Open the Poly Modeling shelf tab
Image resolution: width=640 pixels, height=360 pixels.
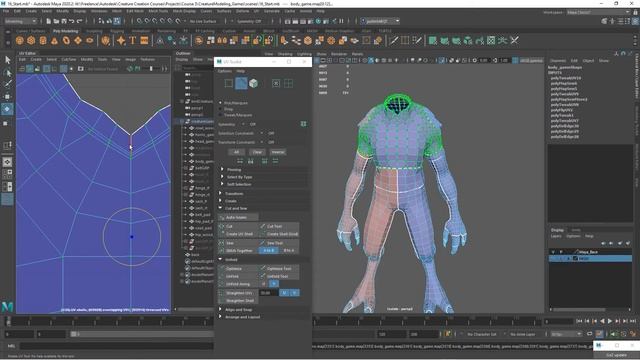point(65,31)
